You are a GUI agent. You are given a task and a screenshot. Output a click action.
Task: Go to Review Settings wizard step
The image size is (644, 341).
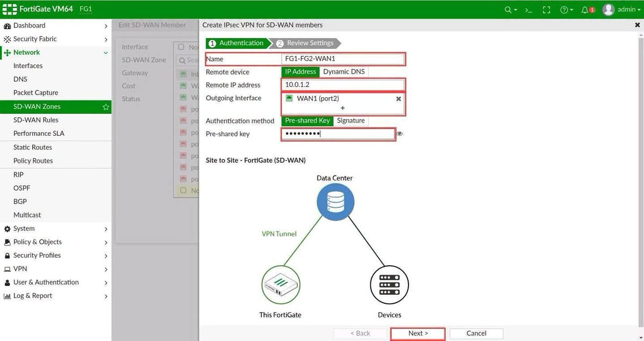tap(305, 43)
